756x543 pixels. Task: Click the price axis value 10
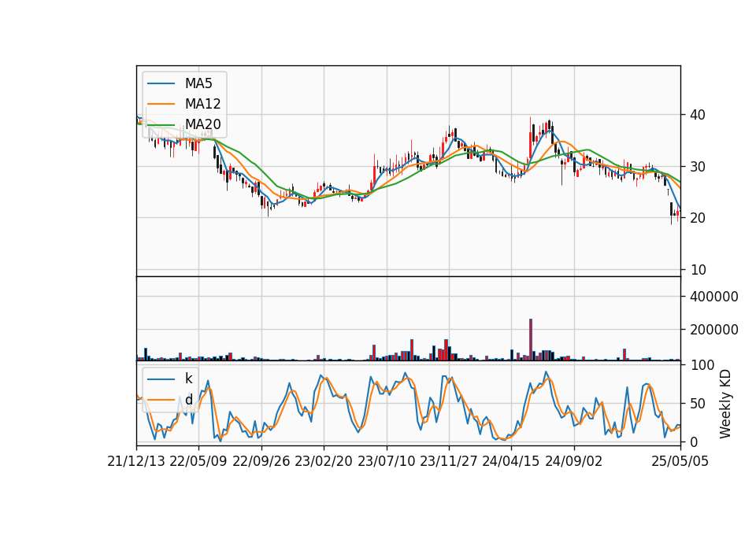pos(698,270)
